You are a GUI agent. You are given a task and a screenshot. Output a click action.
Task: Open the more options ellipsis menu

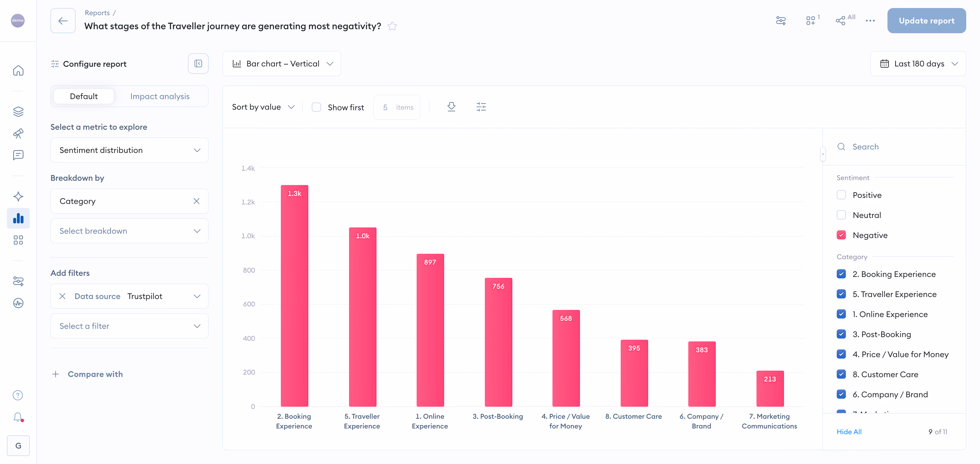tap(870, 21)
